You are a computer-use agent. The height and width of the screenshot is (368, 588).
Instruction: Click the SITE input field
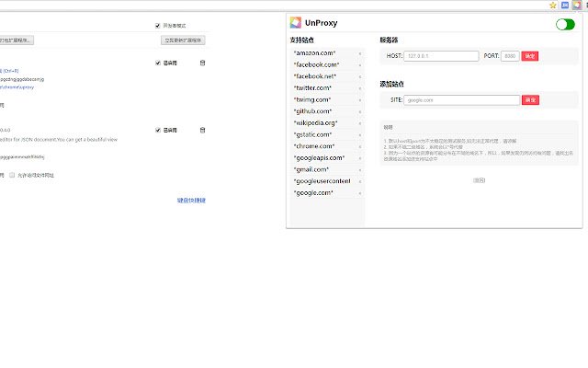click(x=461, y=100)
